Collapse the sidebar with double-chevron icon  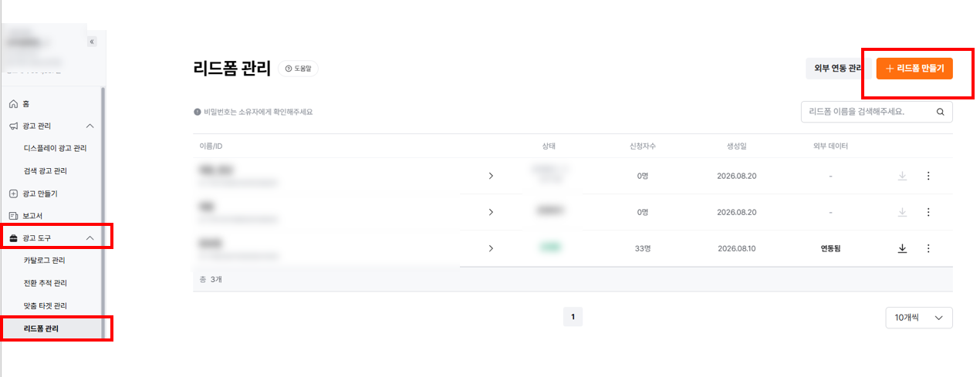[92, 42]
